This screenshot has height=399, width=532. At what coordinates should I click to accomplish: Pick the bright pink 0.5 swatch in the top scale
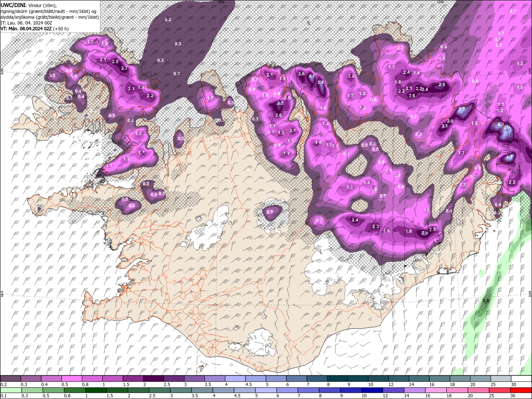71,379
